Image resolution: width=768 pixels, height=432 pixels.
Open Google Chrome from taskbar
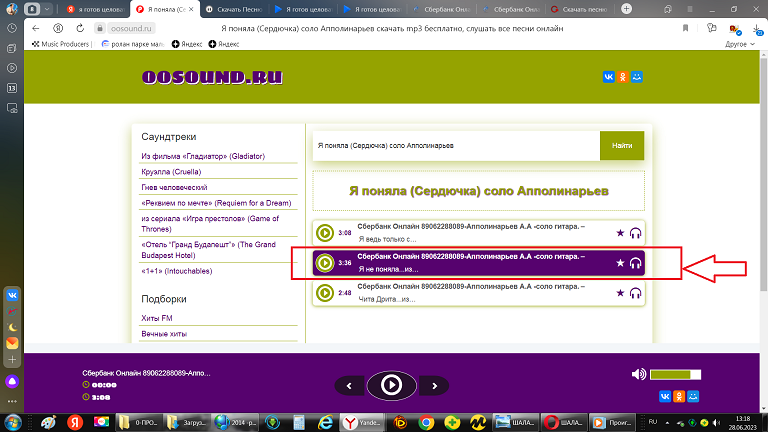(426, 422)
